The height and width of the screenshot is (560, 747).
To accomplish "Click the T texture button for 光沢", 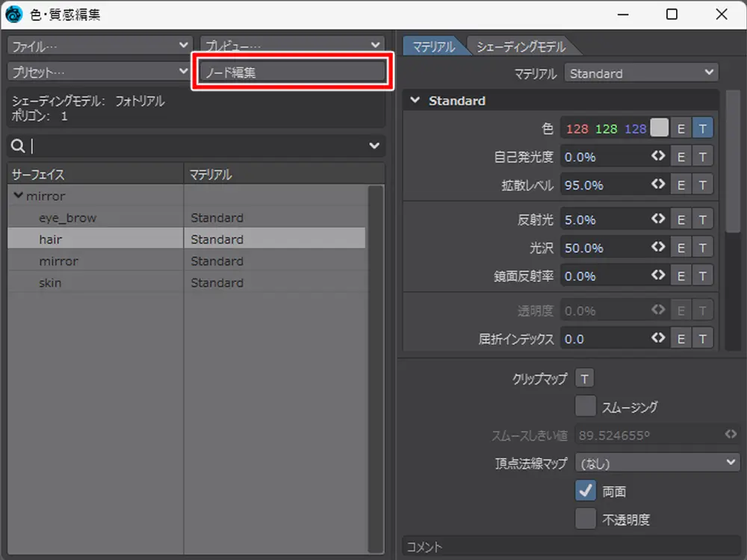I will [702, 248].
